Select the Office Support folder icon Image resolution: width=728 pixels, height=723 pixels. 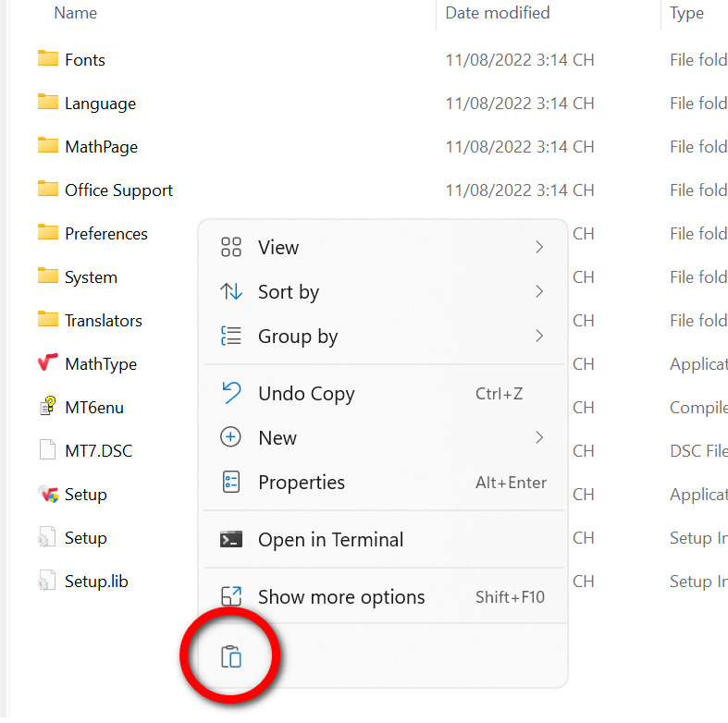[x=48, y=189]
